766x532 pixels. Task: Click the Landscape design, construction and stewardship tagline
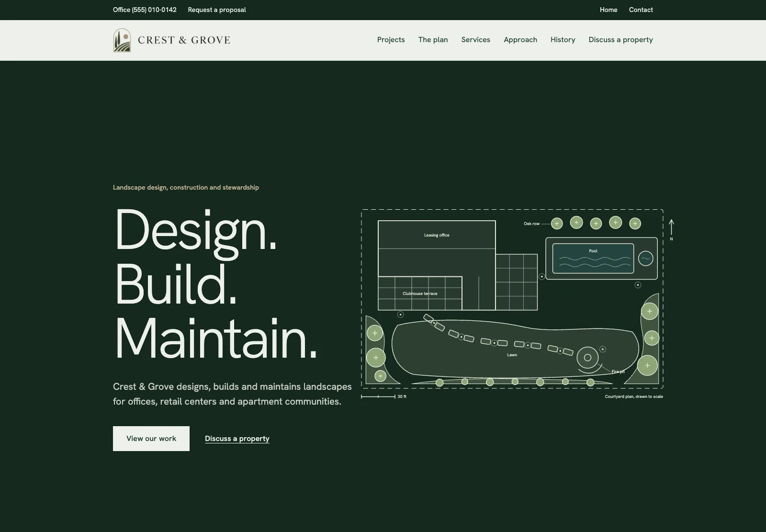[186, 187]
